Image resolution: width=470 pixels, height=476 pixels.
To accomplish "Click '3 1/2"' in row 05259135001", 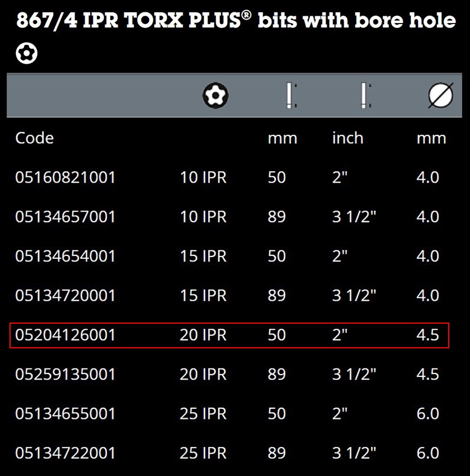I will pyautogui.click(x=354, y=374).
